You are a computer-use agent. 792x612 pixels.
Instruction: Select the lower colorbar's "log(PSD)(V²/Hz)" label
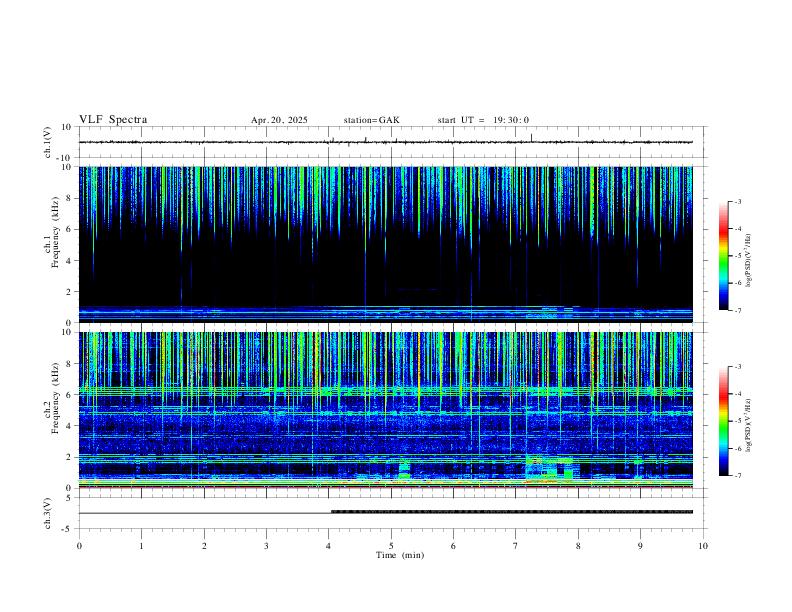pyautogui.click(x=749, y=425)
